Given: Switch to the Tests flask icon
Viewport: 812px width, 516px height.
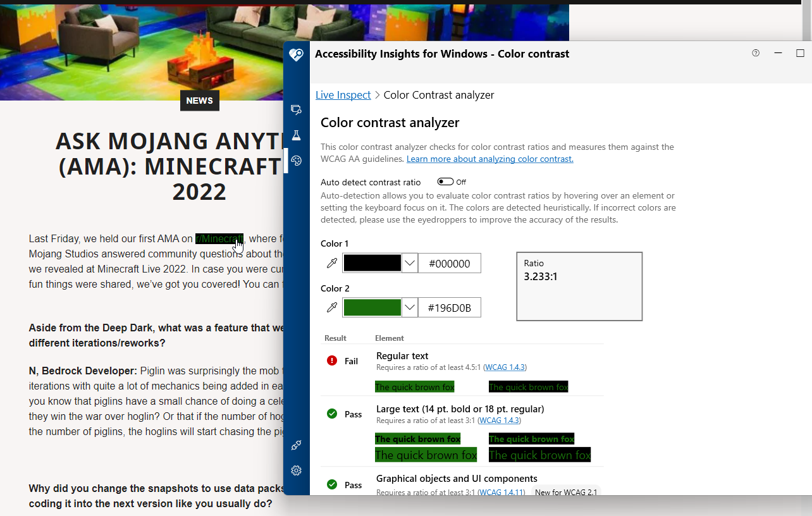Looking at the screenshot, I should [296, 135].
